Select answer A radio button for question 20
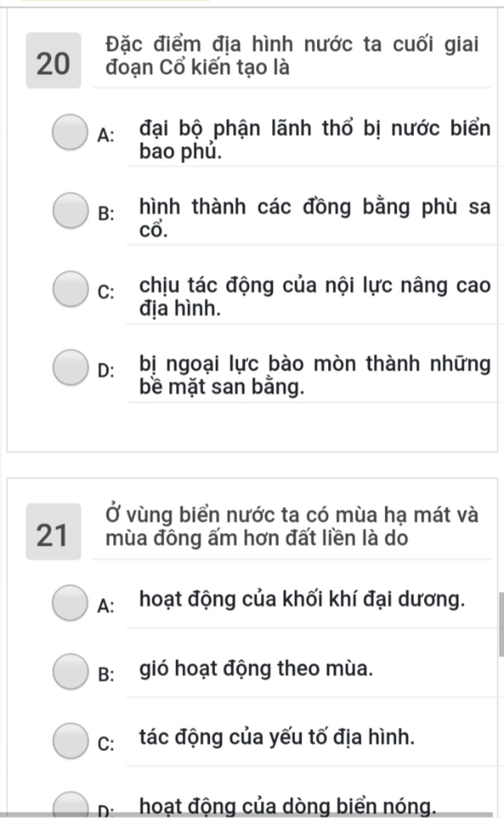 [x=70, y=132]
